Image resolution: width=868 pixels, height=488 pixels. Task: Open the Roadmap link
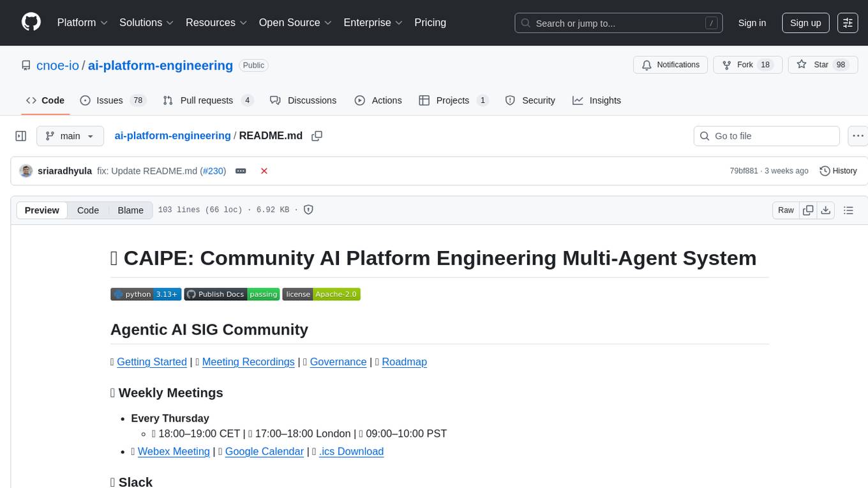tap(405, 362)
